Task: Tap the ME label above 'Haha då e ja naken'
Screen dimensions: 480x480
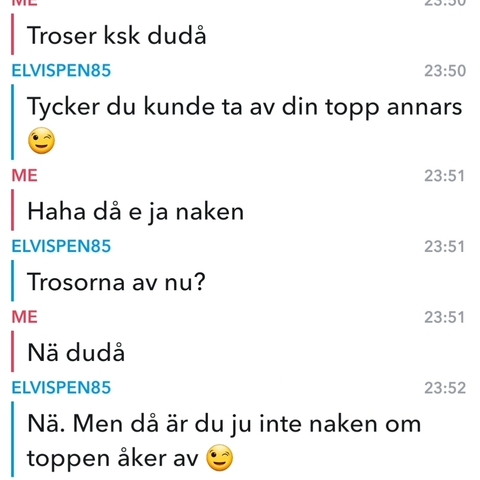Action: (24, 176)
